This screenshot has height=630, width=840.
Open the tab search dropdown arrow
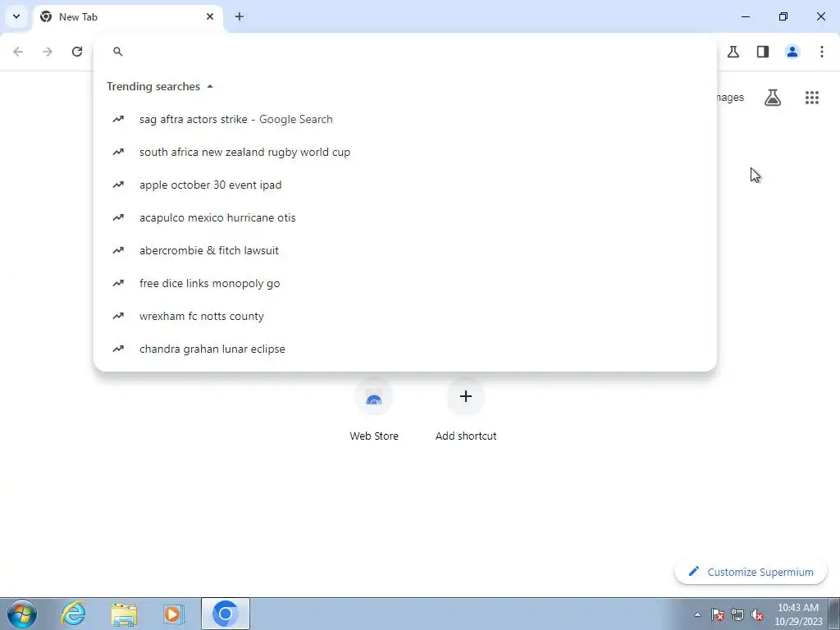tap(16, 16)
